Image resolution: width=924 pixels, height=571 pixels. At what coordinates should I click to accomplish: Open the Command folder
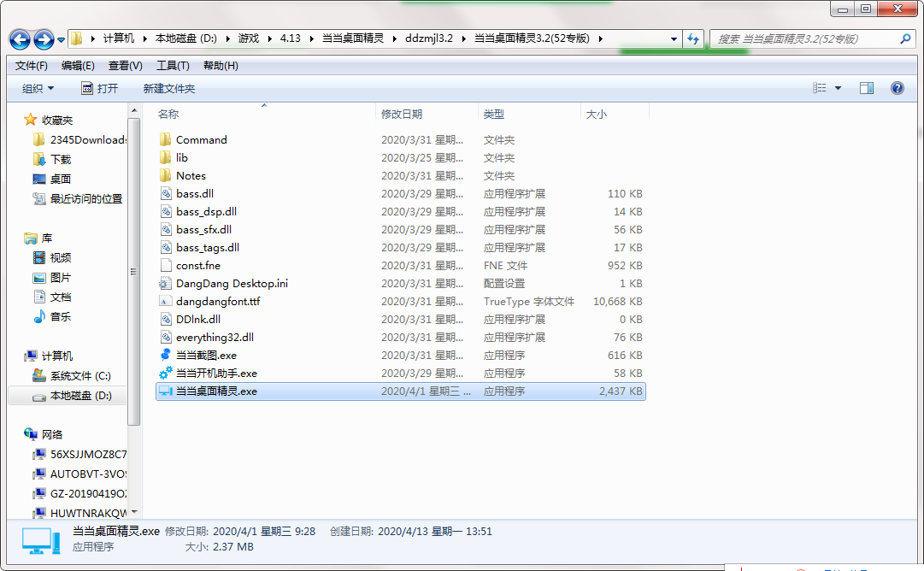(x=201, y=139)
